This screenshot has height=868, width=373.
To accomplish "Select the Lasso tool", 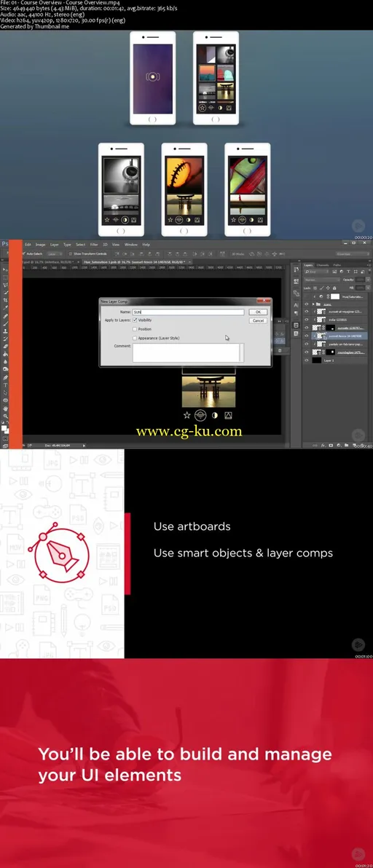I will coord(6,285).
